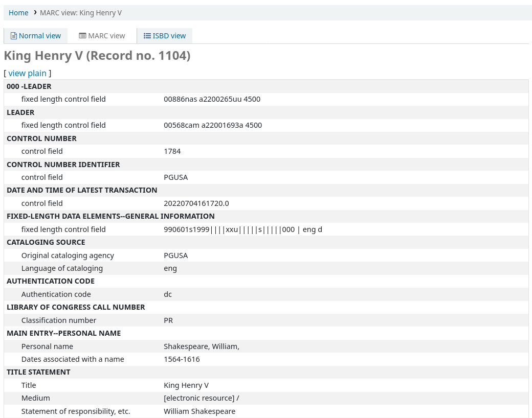Click the transaction date value 20220704161720.0
Viewport: 532px width, 418px height.
(x=196, y=203)
